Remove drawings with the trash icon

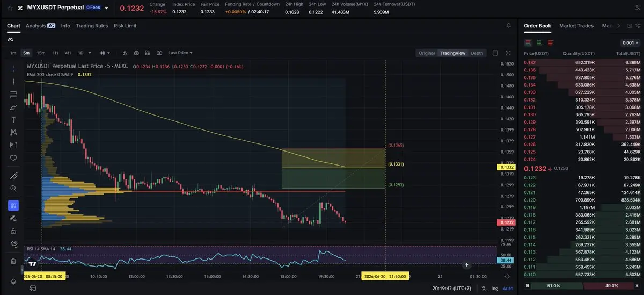13,261
